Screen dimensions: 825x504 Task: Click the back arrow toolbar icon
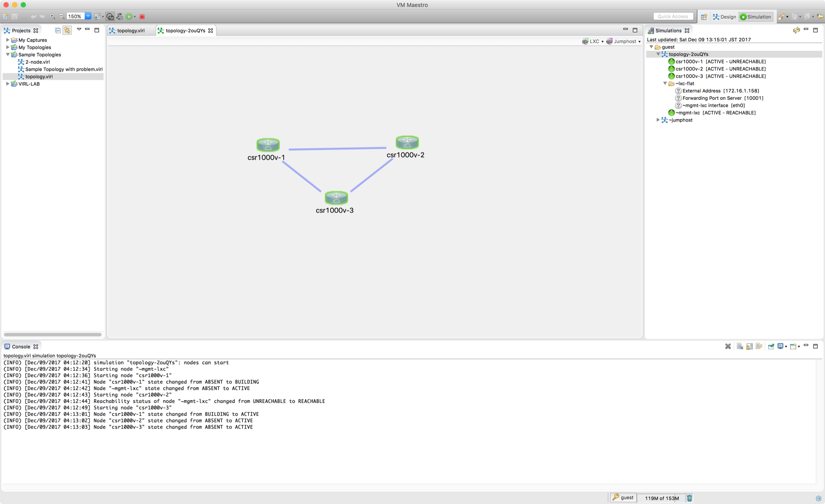[820, 17]
